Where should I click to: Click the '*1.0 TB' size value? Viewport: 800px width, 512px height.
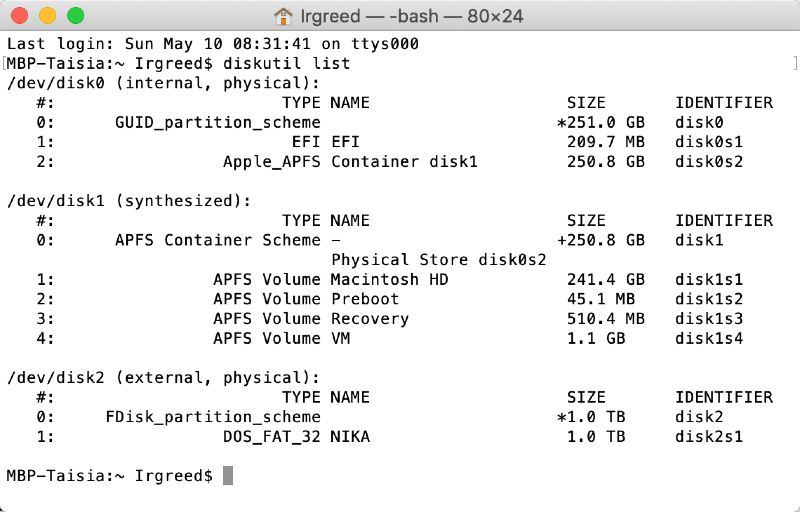pos(591,417)
